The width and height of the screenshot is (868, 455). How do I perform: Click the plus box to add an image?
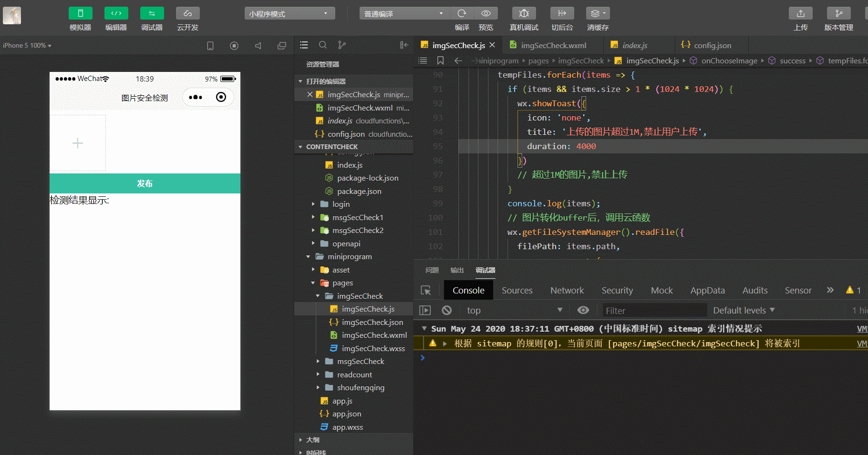click(78, 143)
